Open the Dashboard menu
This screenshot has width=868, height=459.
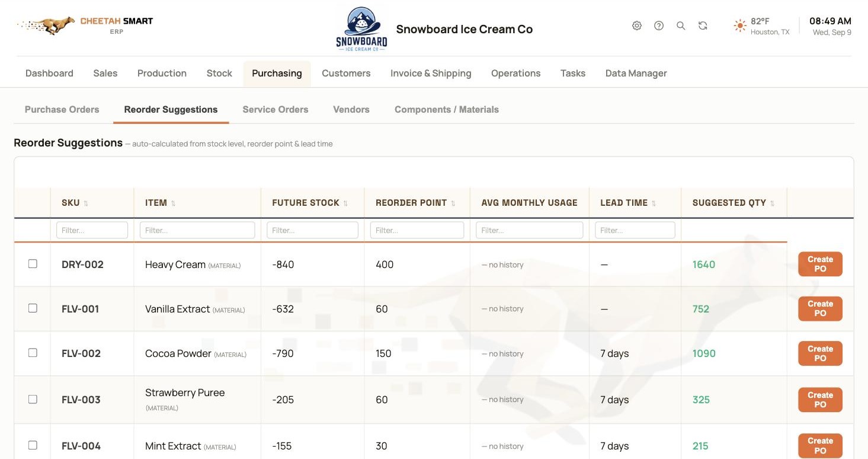49,74
